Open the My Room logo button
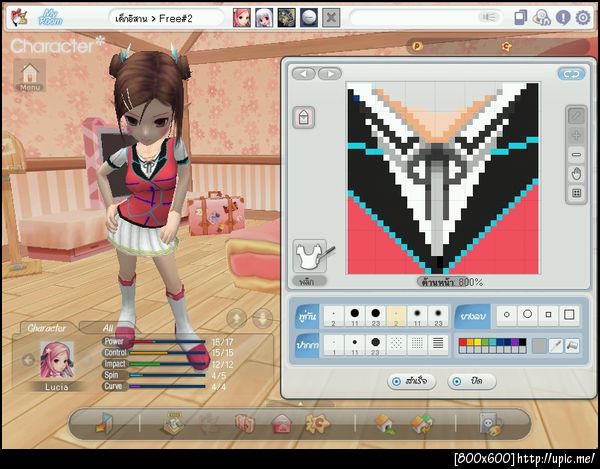The height and width of the screenshot is (469, 600). coord(50,18)
